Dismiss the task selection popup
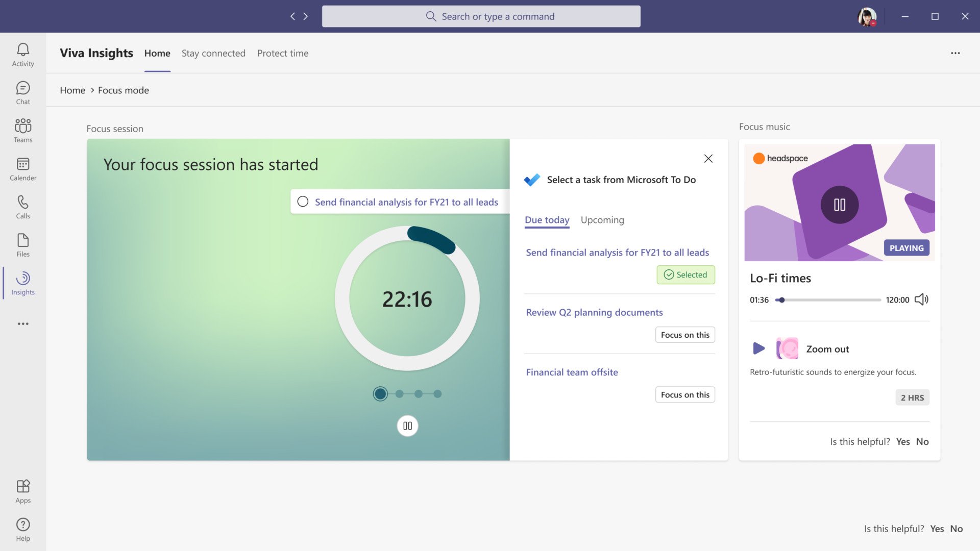The height and width of the screenshot is (551, 980). (x=708, y=159)
